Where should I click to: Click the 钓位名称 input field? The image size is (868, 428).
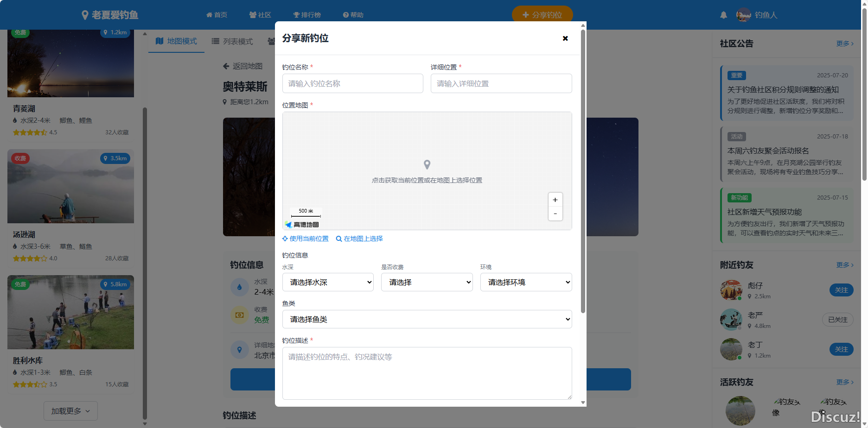[352, 83]
